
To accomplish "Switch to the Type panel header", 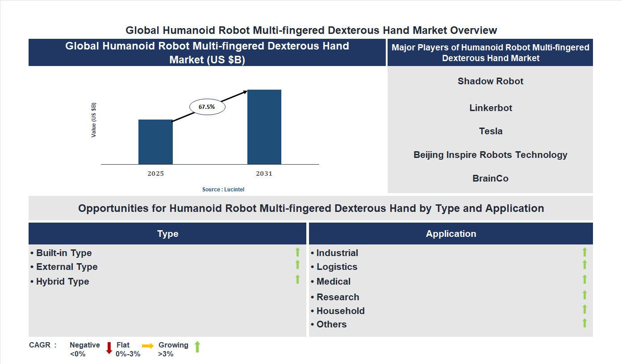I will point(167,233).
